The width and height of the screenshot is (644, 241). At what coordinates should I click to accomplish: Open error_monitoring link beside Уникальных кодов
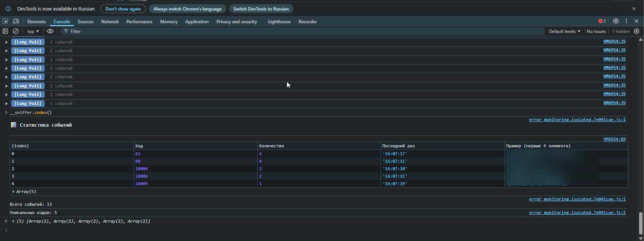(x=577, y=213)
